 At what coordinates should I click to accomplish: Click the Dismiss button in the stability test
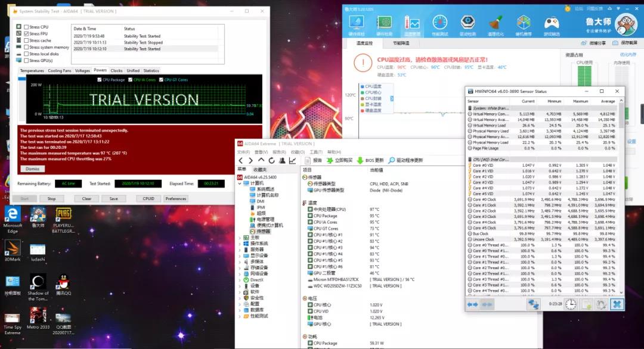point(32,169)
